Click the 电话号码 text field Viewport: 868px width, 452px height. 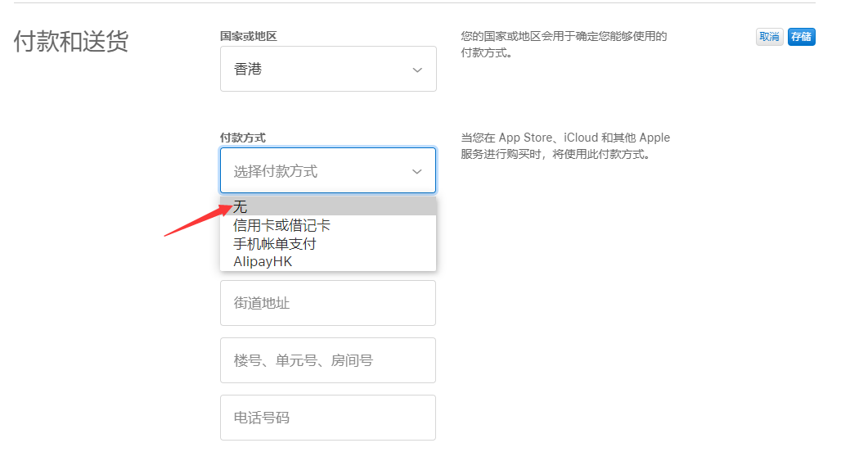coord(327,418)
